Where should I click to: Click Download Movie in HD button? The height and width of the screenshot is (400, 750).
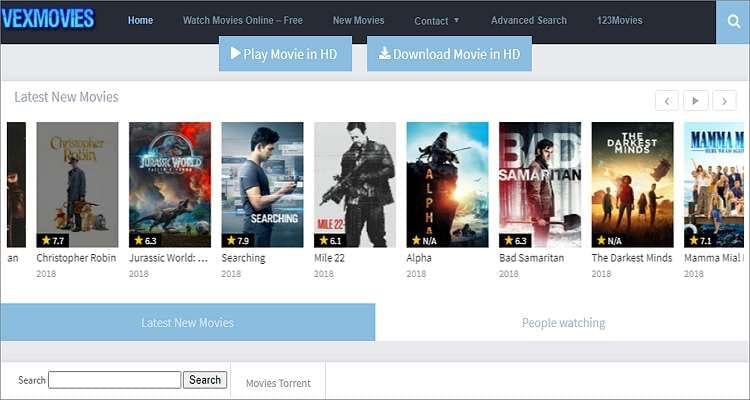point(449,54)
